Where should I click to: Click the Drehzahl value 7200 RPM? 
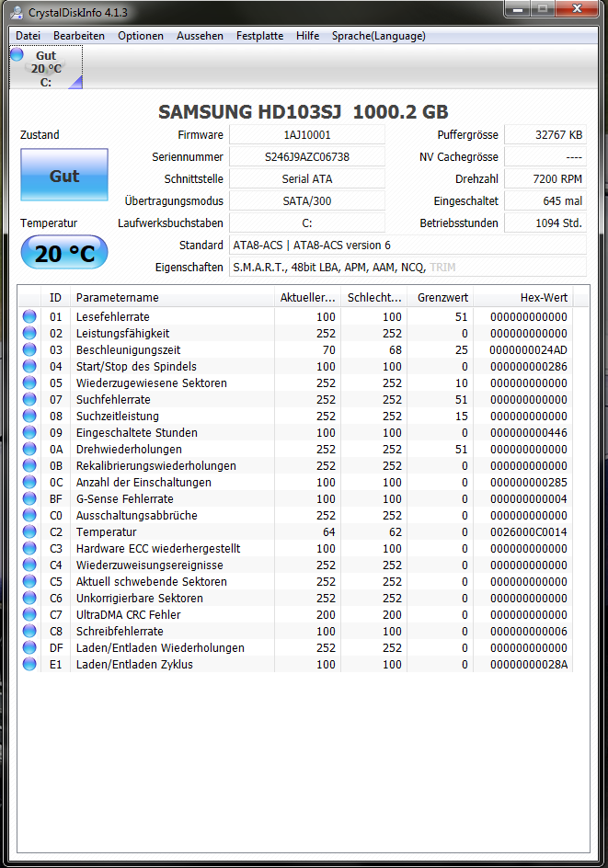545,178
